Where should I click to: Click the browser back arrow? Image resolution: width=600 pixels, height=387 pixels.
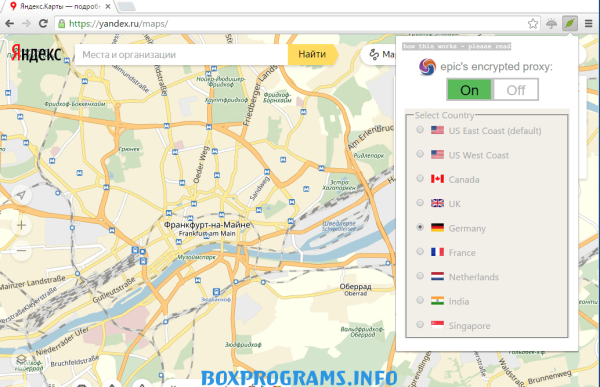(10, 24)
